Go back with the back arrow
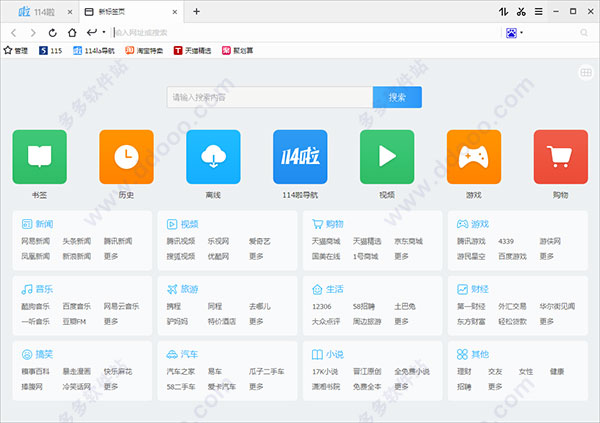 14,33
